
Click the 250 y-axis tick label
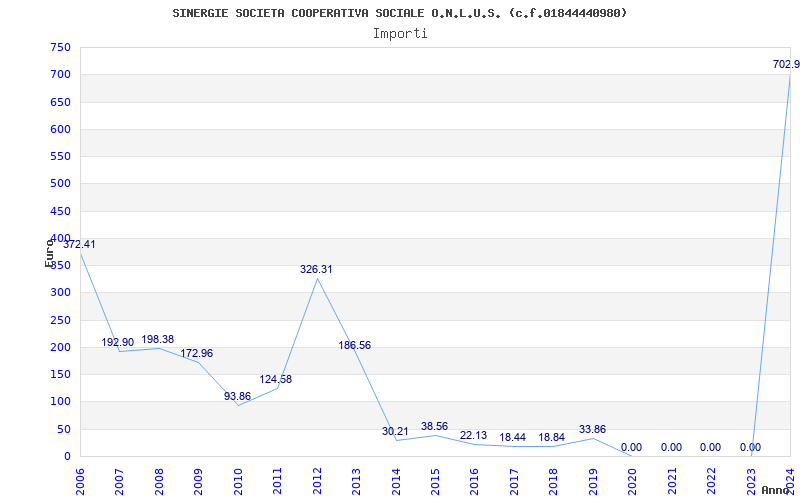(x=60, y=320)
